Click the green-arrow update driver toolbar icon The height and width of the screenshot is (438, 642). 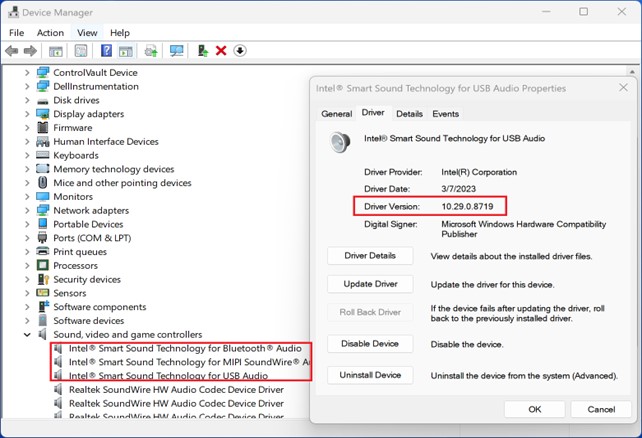203,51
